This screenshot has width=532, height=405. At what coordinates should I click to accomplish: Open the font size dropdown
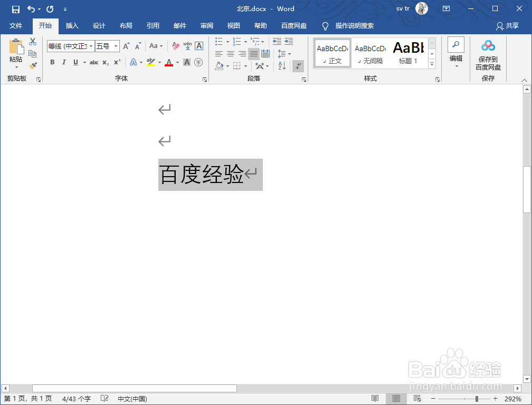tap(116, 46)
